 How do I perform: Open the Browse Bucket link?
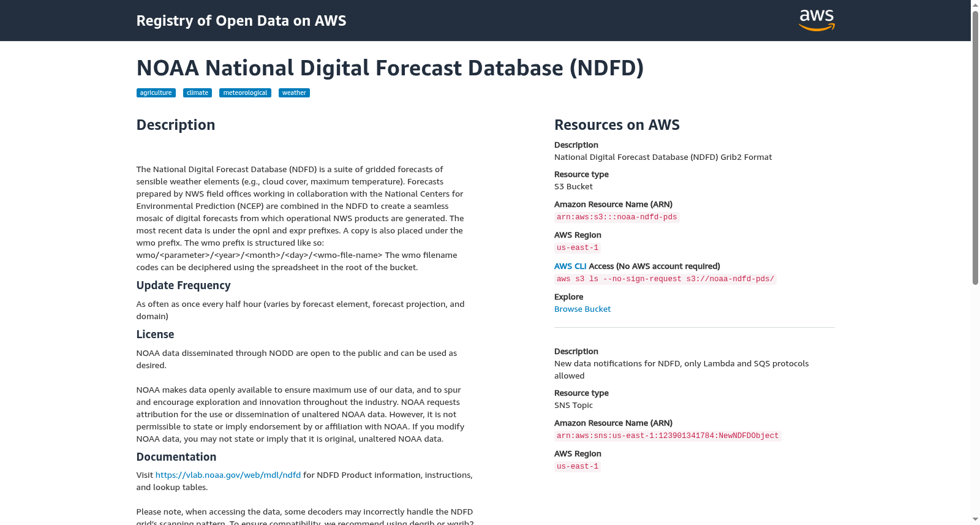click(582, 309)
